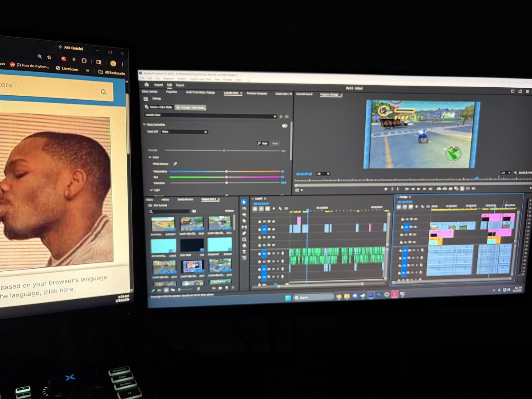Open the Input LUT dropdown

[184, 132]
